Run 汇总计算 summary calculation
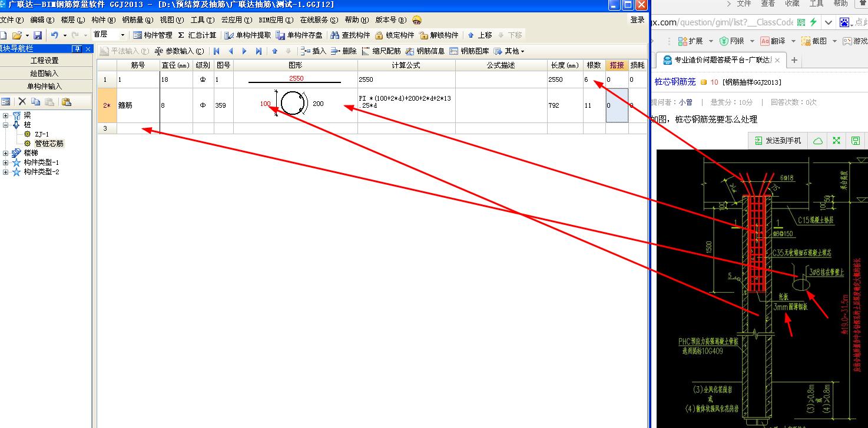 197,35
